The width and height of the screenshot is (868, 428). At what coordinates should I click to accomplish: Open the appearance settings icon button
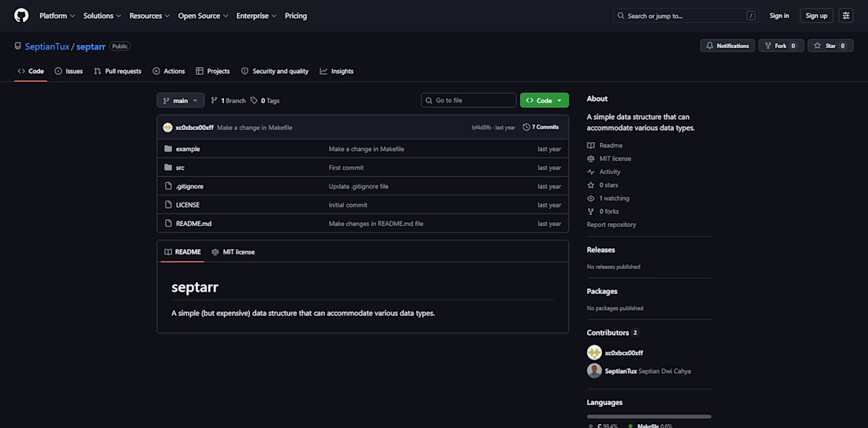(x=846, y=16)
